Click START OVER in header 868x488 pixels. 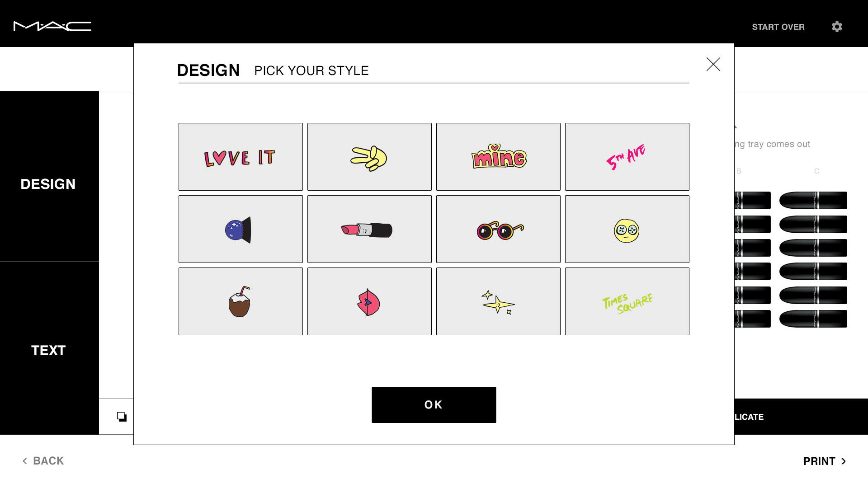point(778,27)
